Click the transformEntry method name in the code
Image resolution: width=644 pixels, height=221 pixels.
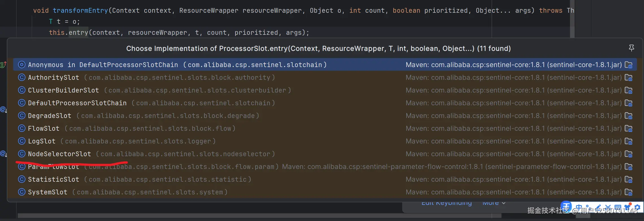[x=80, y=10]
